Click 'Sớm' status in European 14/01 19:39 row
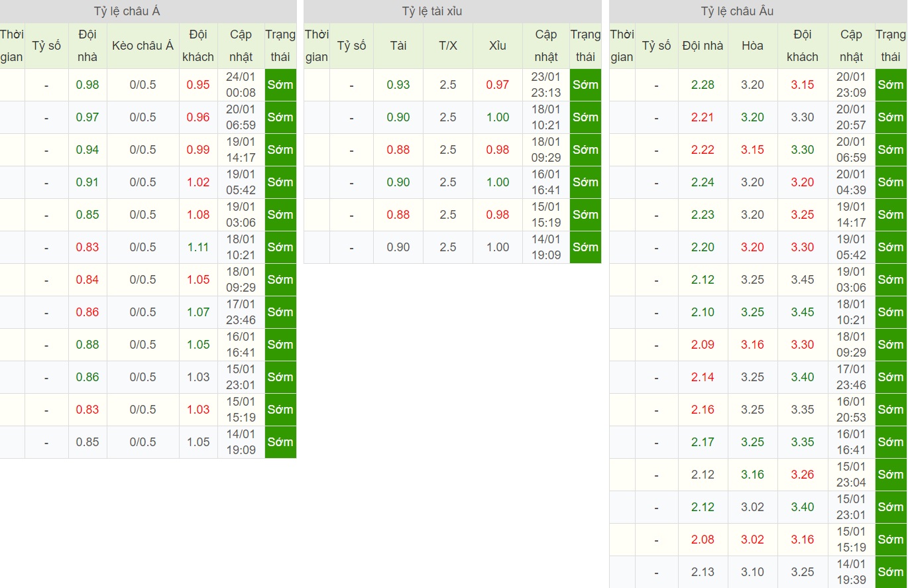The width and height of the screenshot is (908, 588). point(890,572)
